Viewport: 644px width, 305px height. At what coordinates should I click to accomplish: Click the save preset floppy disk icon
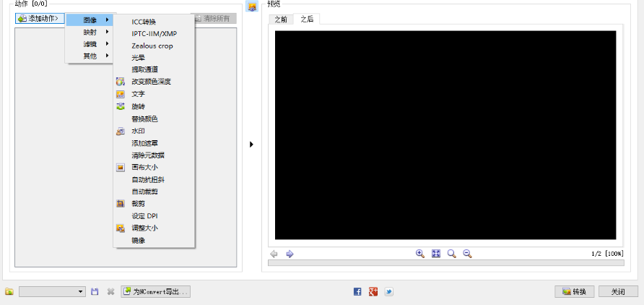[95, 291]
